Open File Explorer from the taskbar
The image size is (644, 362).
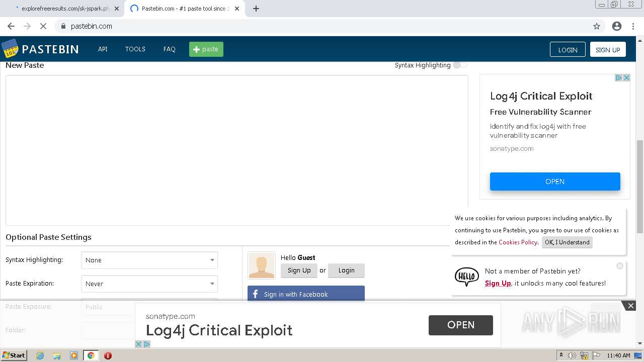[57, 355]
